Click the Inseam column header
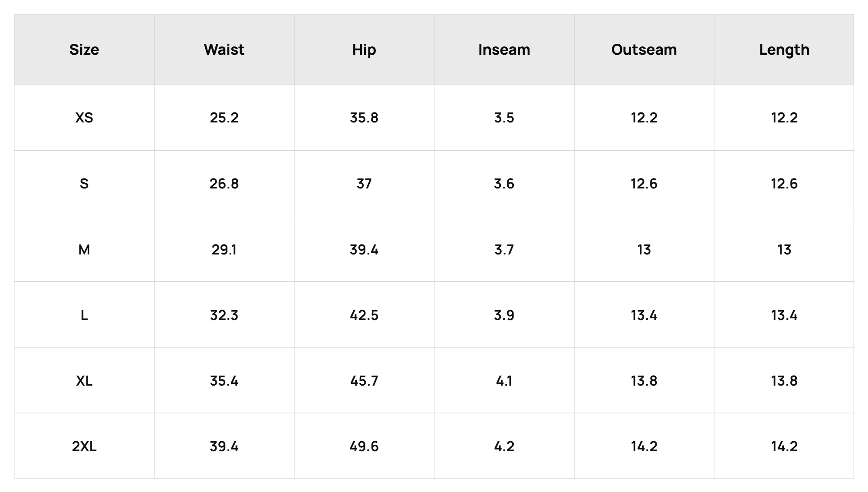Viewport: 868px width, 492px height. (x=504, y=50)
